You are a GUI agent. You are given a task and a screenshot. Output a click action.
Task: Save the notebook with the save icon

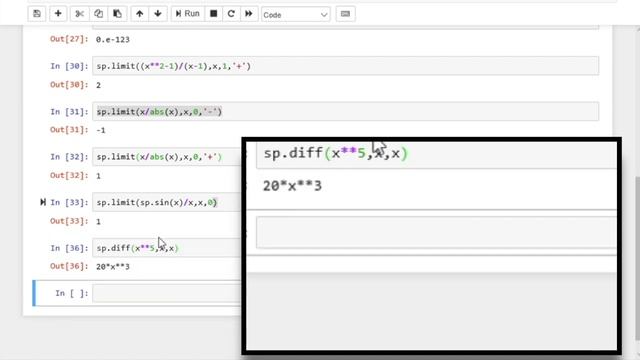coord(37,14)
